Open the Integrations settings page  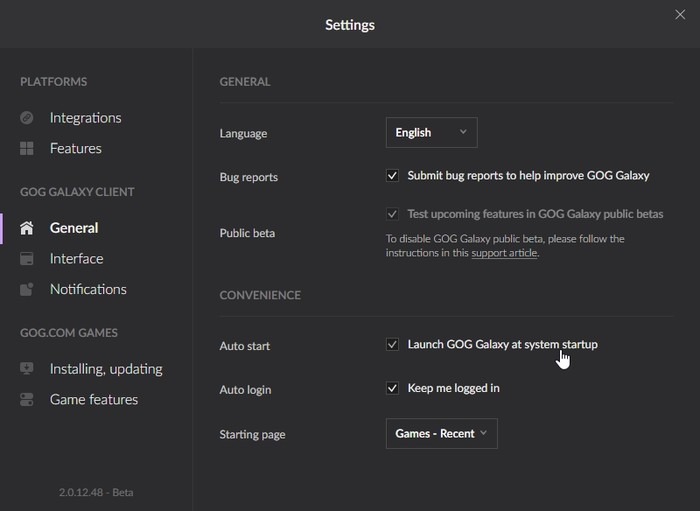(85, 118)
